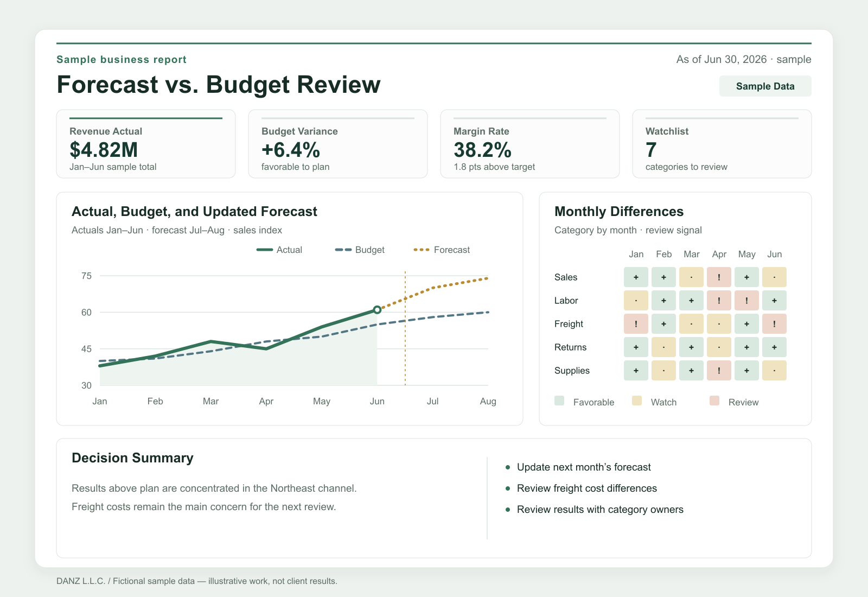Click the Sales row label
The image size is (868, 597).
click(566, 277)
